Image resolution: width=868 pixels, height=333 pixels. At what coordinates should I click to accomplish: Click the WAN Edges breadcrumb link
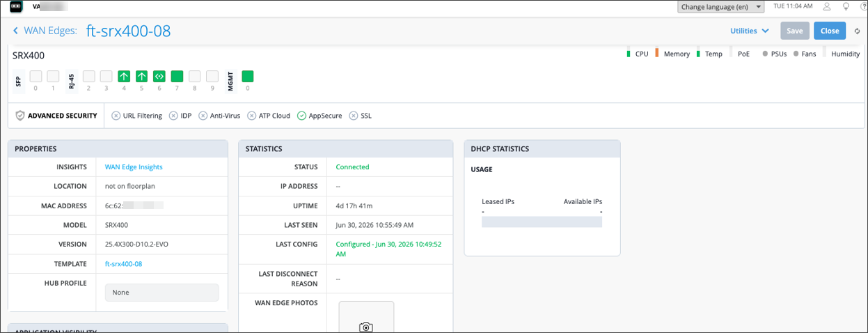[x=50, y=31]
